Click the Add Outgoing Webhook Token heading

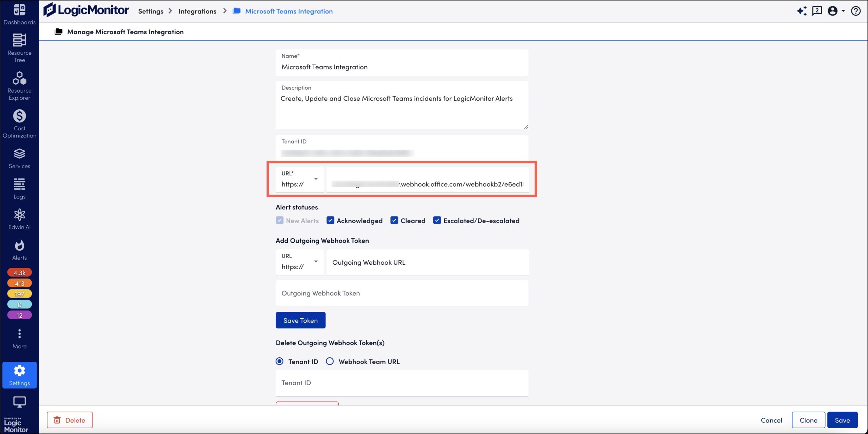[x=322, y=240]
